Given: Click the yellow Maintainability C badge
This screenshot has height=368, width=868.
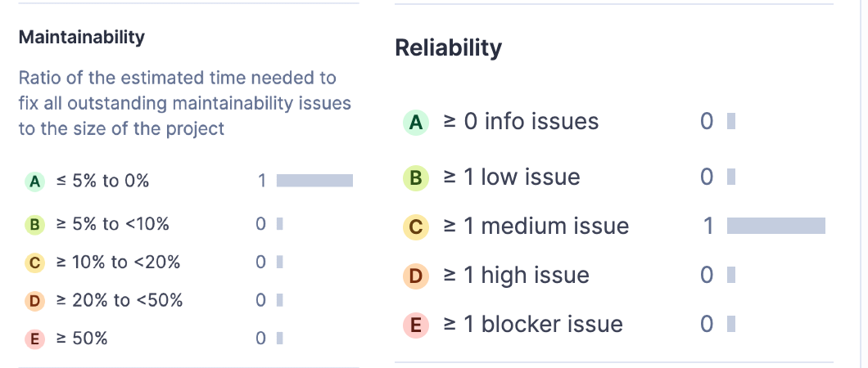Looking at the screenshot, I should click(x=34, y=263).
